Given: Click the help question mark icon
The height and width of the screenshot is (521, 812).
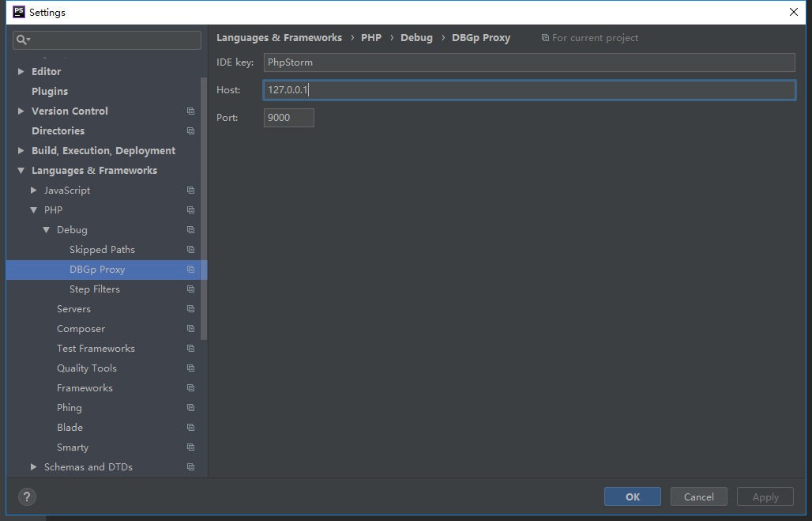Looking at the screenshot, I should [27, 496].
